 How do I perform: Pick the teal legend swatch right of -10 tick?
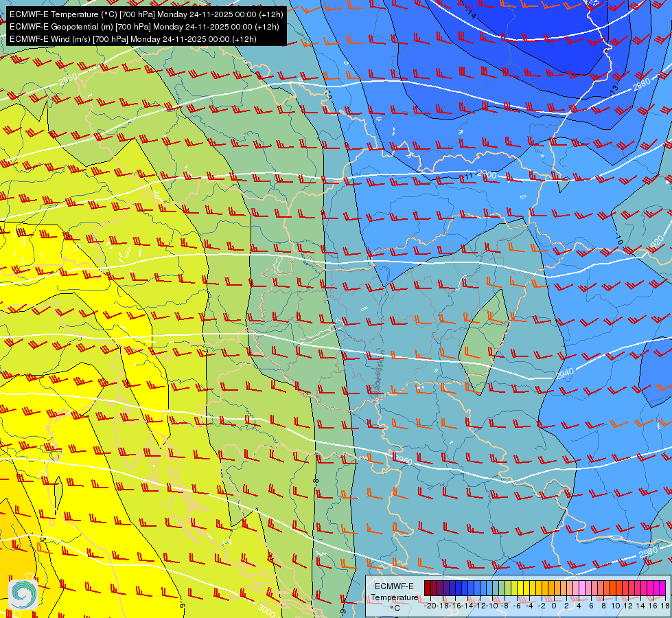pos(496,588)
